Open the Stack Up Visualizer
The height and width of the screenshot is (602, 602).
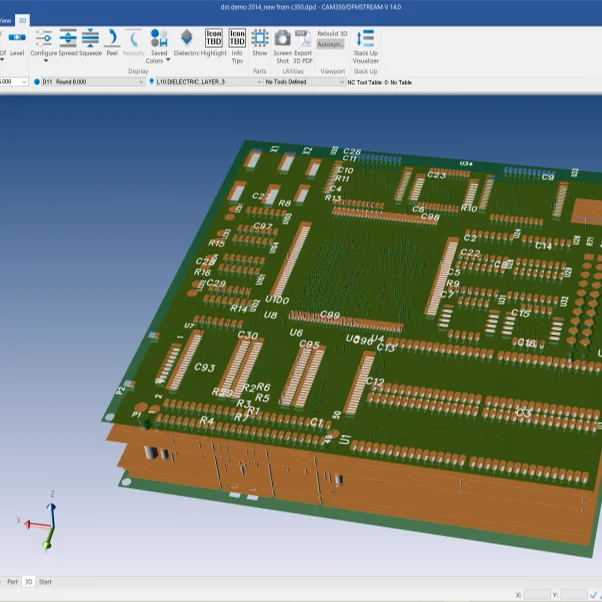click(366, 38)
